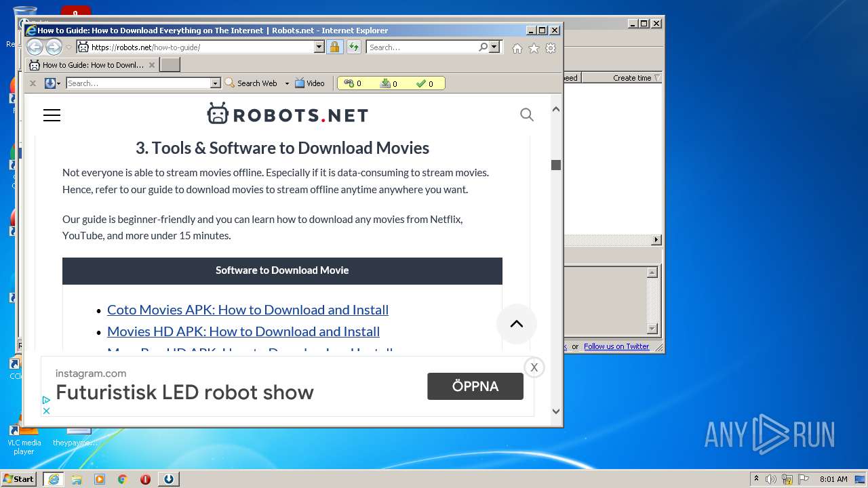The height and width of the screenshot is (488, 868).
Task: Close the download manager toolbar
Action: coord(33,83)
